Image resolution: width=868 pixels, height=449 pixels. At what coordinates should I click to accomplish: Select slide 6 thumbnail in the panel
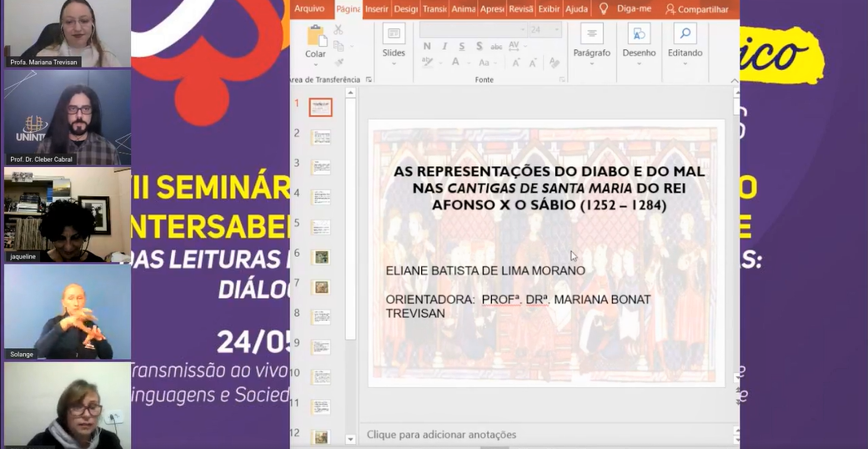tap(321, 257)
